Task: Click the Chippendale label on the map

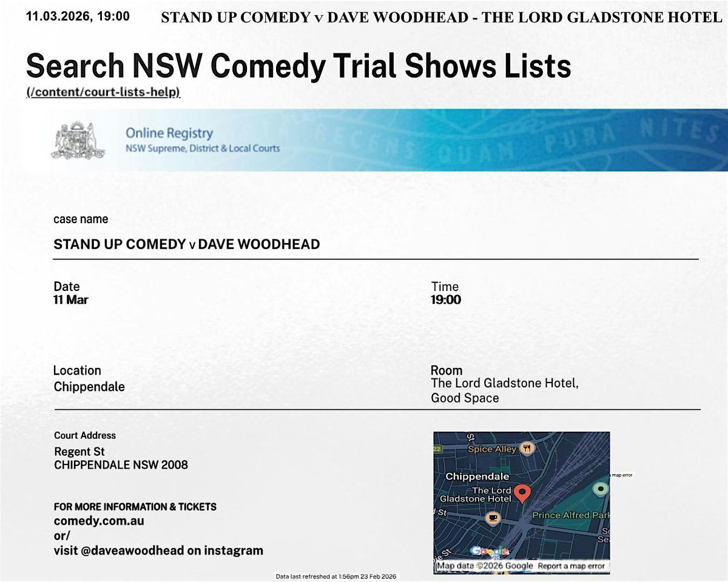Action: click(x=477, y=477)
